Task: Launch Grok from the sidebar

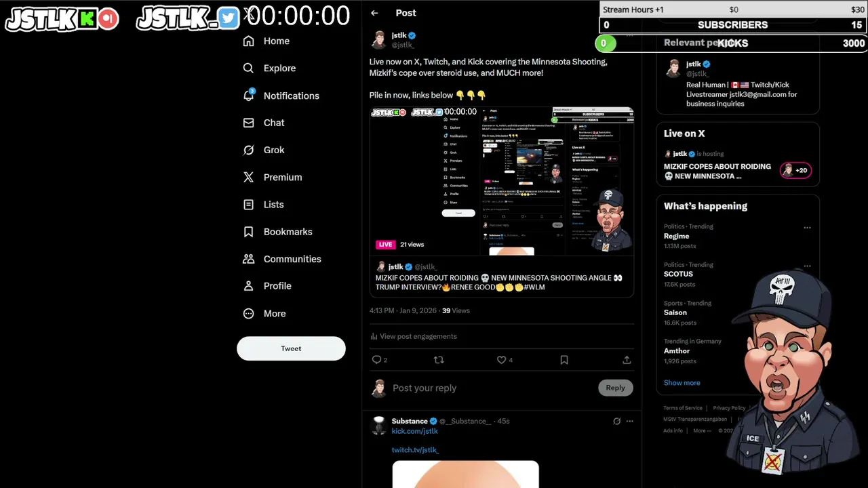Action: (x=264, y=150)
